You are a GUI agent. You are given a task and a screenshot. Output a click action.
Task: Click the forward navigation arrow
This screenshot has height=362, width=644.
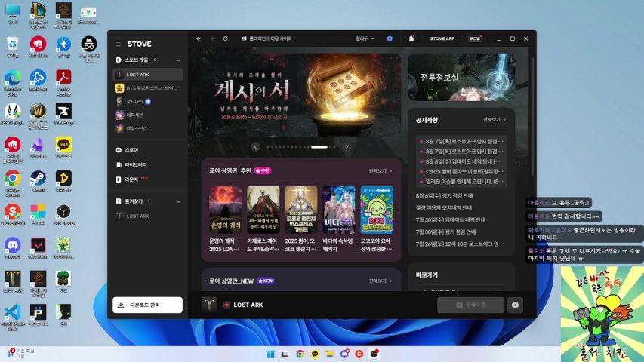[x=212, y=38]
